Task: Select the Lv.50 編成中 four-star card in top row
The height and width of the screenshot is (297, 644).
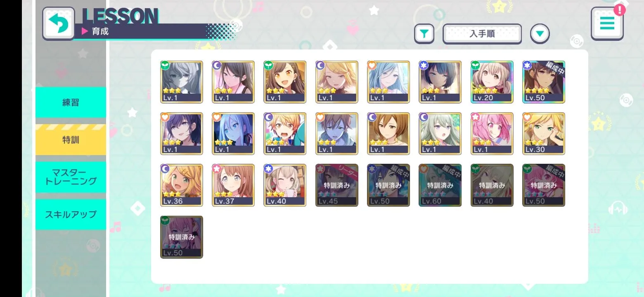Action: 543,82
